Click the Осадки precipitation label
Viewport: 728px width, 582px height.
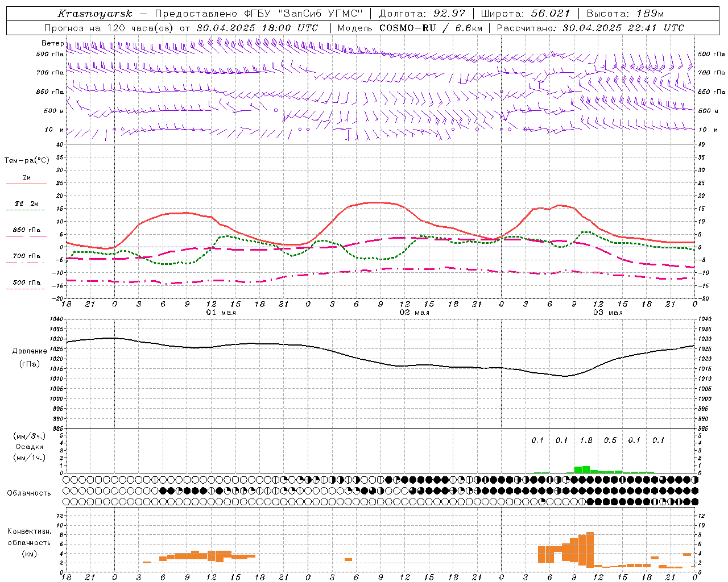pyautogui.click(x=30, y=447)
